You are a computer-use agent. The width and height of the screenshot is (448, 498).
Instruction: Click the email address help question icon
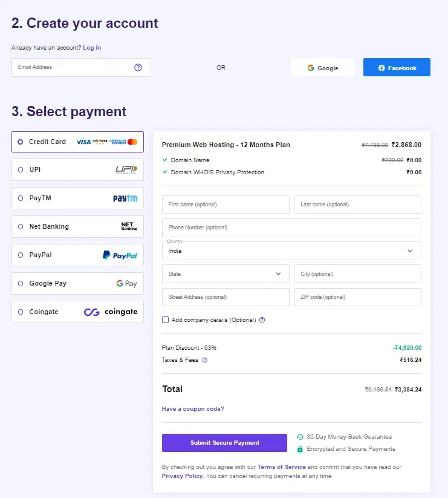(138, 67)
